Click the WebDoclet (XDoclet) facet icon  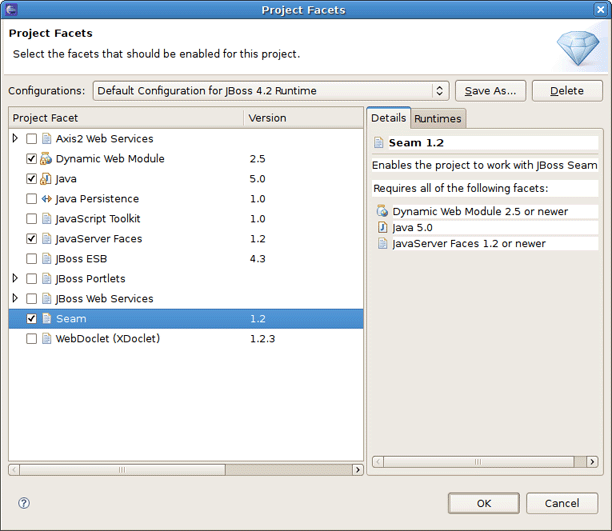point(46,339)
